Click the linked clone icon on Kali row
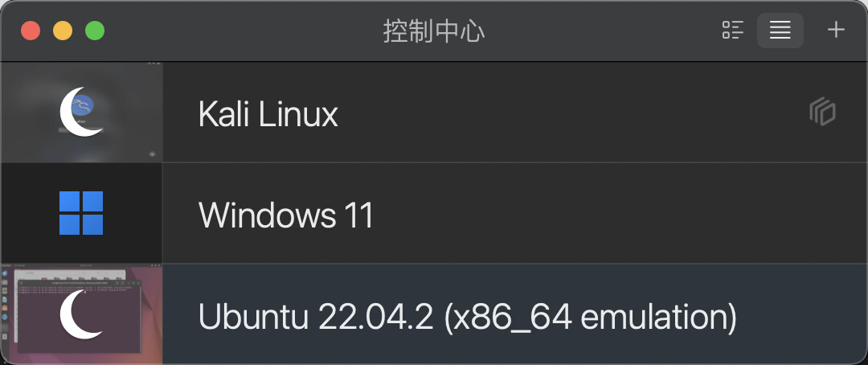This screenshot has height=365, width=868. point(822,112)
